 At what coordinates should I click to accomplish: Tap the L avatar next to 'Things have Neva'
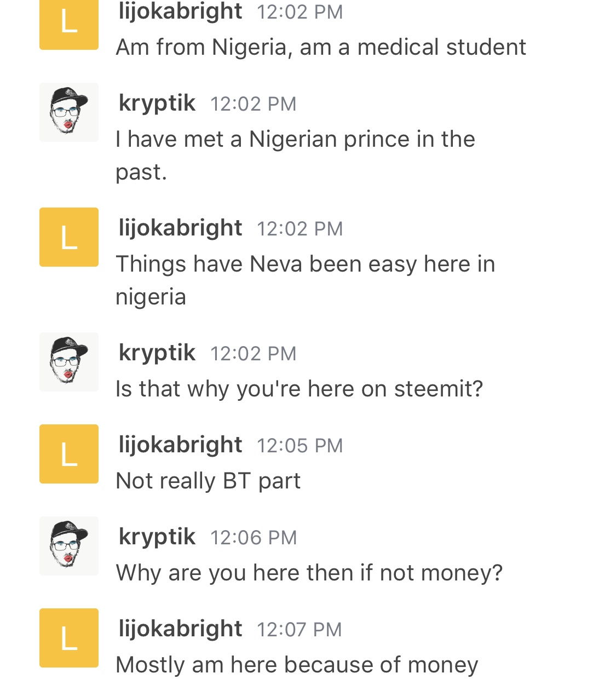[69, 237]
